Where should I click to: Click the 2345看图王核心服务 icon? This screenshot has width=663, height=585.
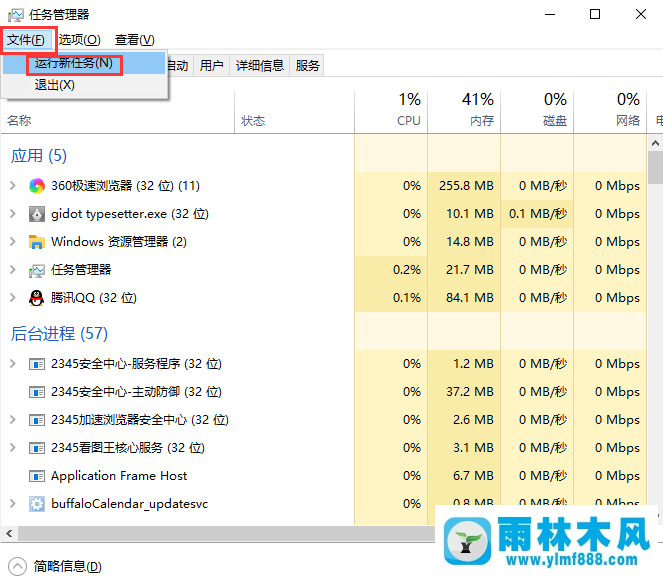click(x=37, y=448)
